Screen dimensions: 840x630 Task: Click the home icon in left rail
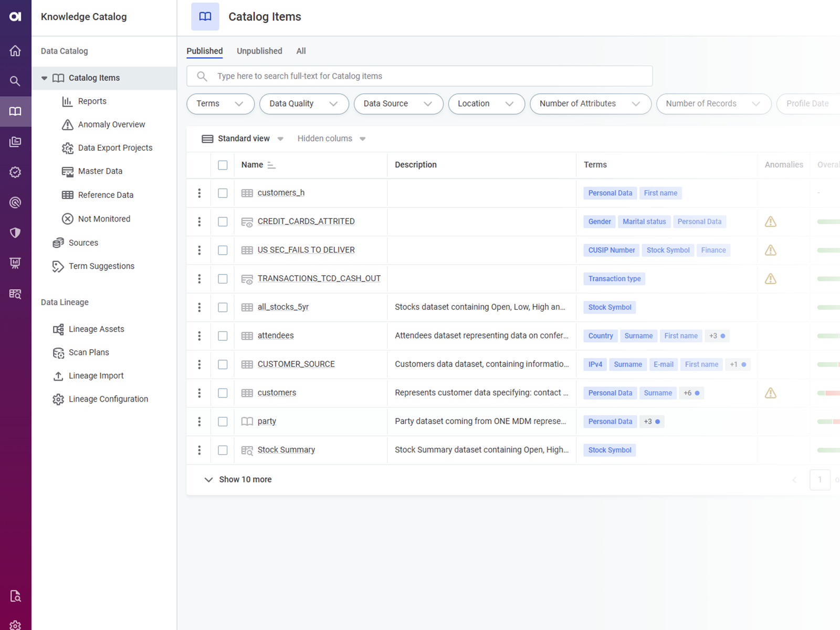point(15,50)
